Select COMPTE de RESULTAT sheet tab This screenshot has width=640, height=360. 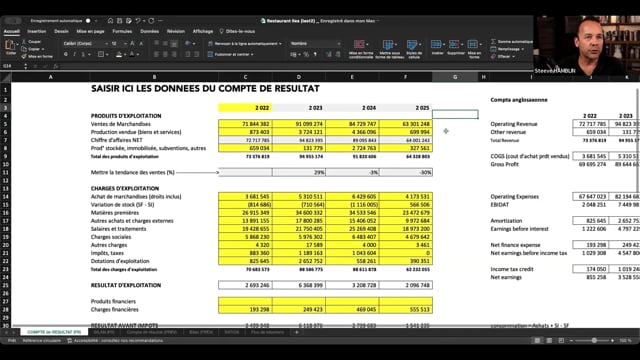[x=54, y=332]
